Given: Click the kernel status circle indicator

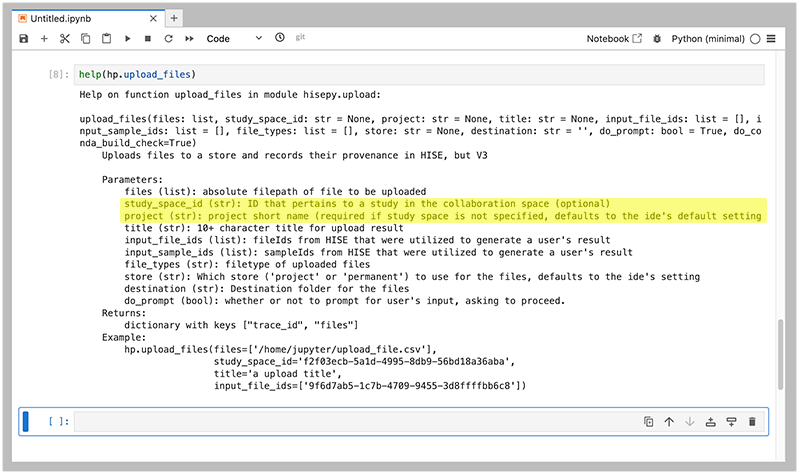Looking at the screenshot, I should point(756,39).
